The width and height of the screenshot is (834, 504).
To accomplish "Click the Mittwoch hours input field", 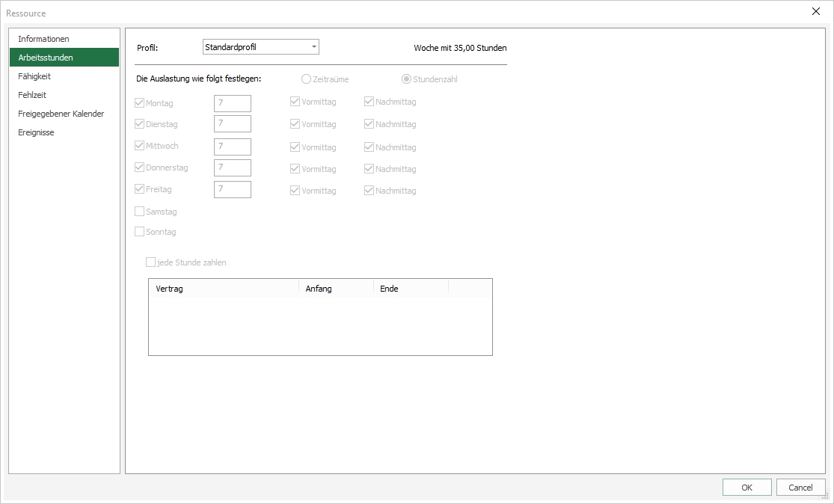I will [x=232, y=147].
